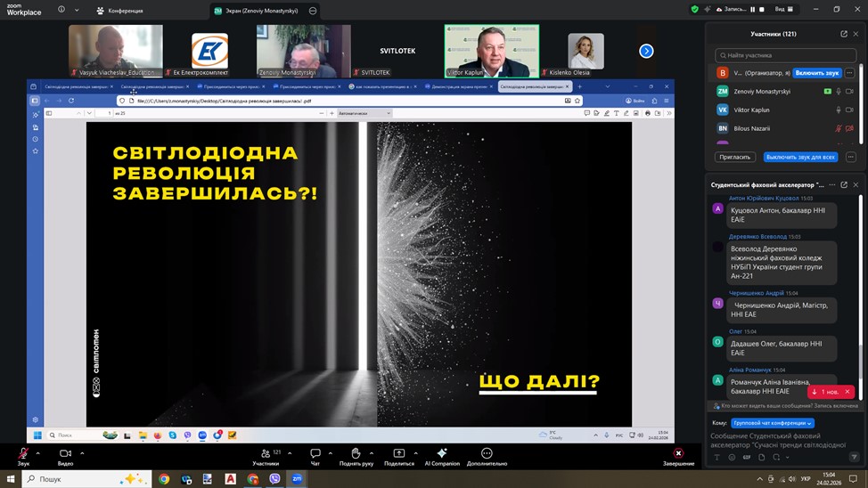The height and width of the screenshot is (488, 868).
Task: Show hidden system tray icons arrow
Action: pyautogui.click(x=759, y=479)
